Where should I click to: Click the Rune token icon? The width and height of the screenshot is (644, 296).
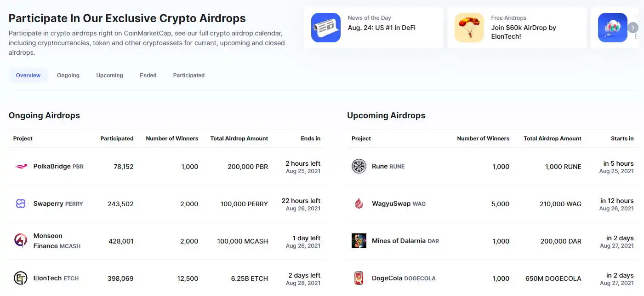pyautogui.click(x=359, y=167)
